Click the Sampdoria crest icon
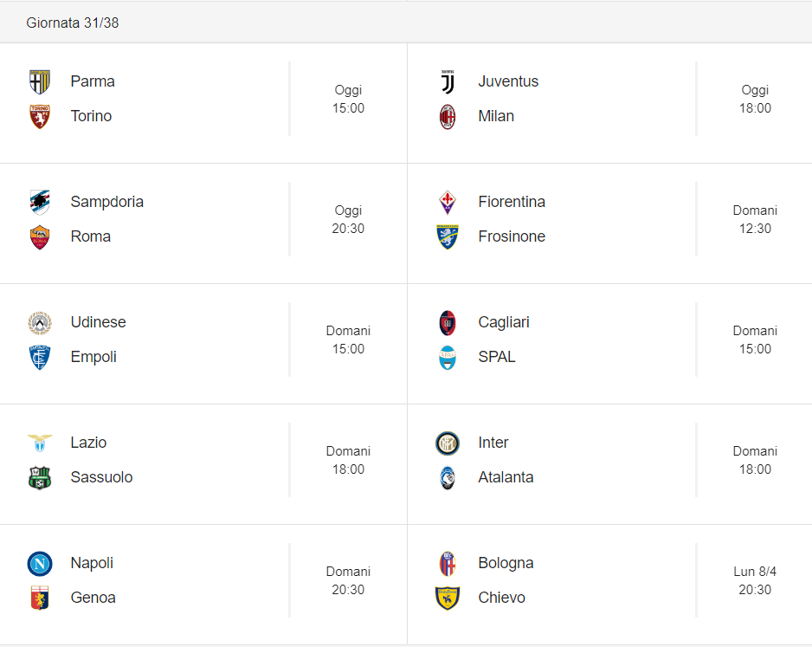Screen dimensions: 812x647 (x=39, y=202)
